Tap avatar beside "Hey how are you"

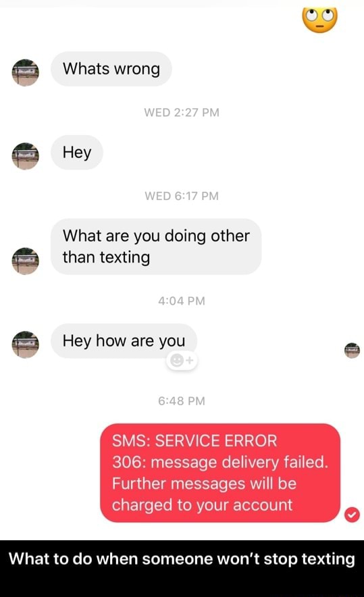tap(26, 344)
